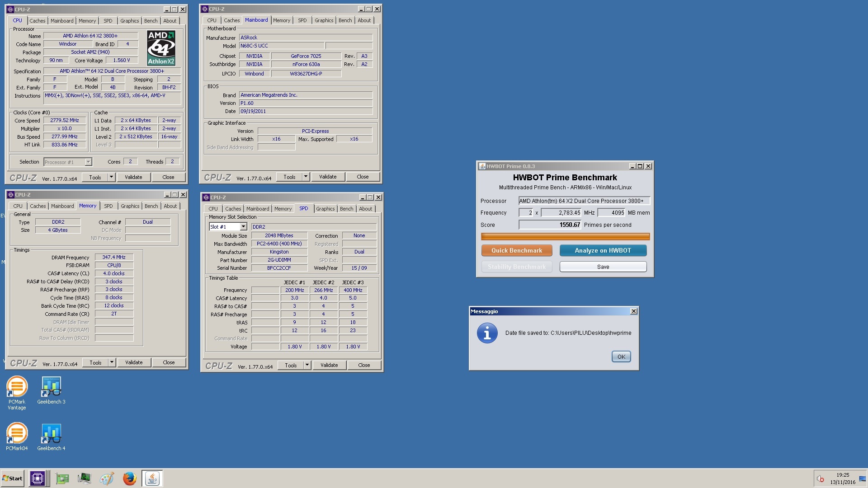Image resolution: width=868 pixels, height=488 pixels.
Task: Select Memory tab in the CPU-Z processor window
Action: coord(87,21)
